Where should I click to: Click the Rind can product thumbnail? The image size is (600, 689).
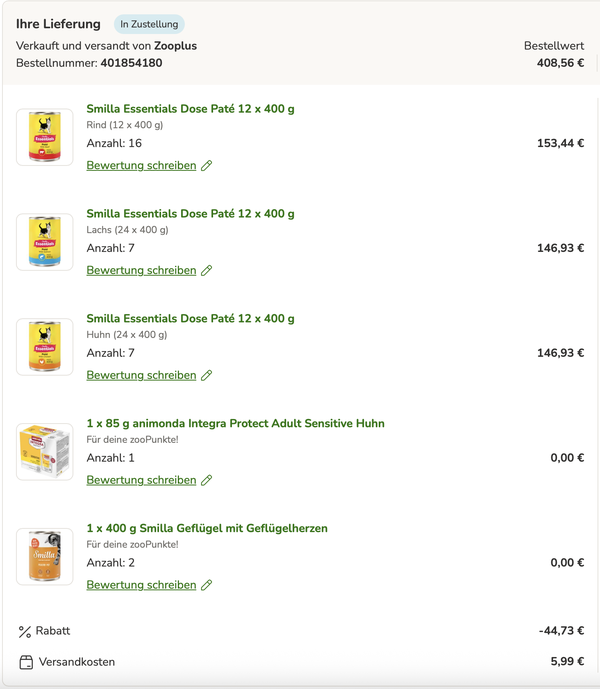click(45, 137)
